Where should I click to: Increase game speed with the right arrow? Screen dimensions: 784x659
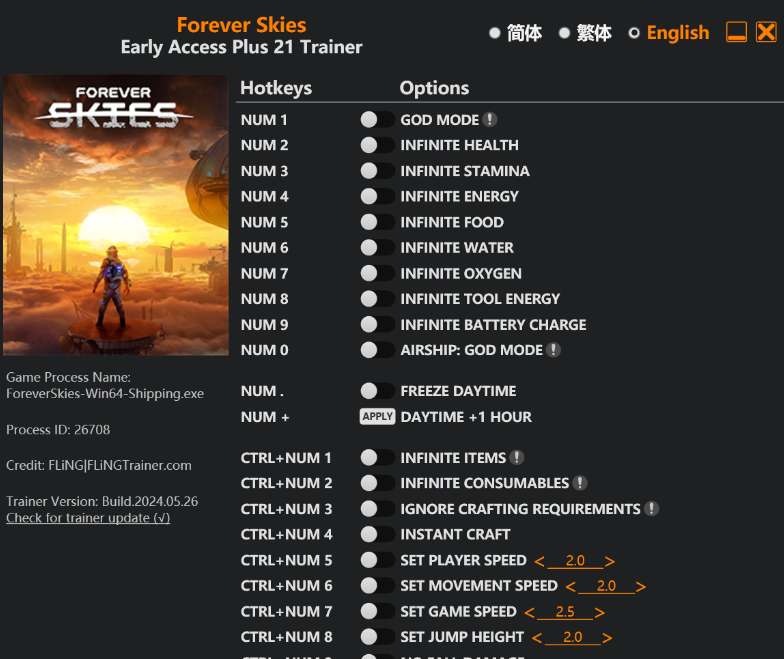[600, 612]
